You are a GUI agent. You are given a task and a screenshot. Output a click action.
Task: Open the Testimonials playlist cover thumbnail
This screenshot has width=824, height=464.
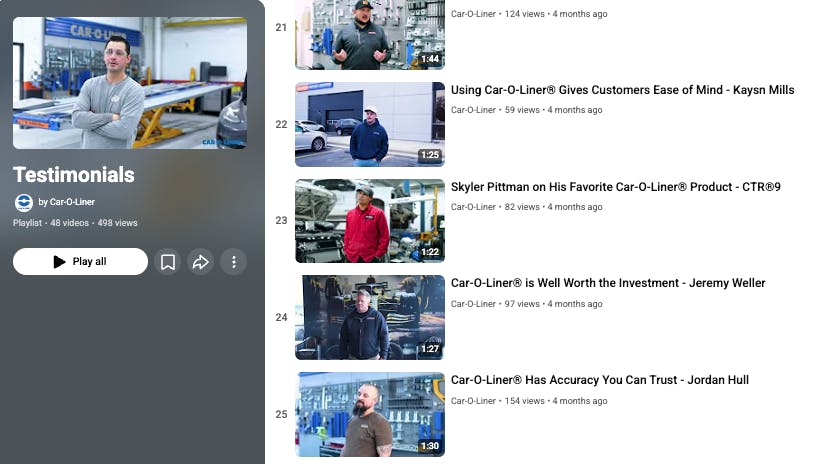(x=130, y=83)
